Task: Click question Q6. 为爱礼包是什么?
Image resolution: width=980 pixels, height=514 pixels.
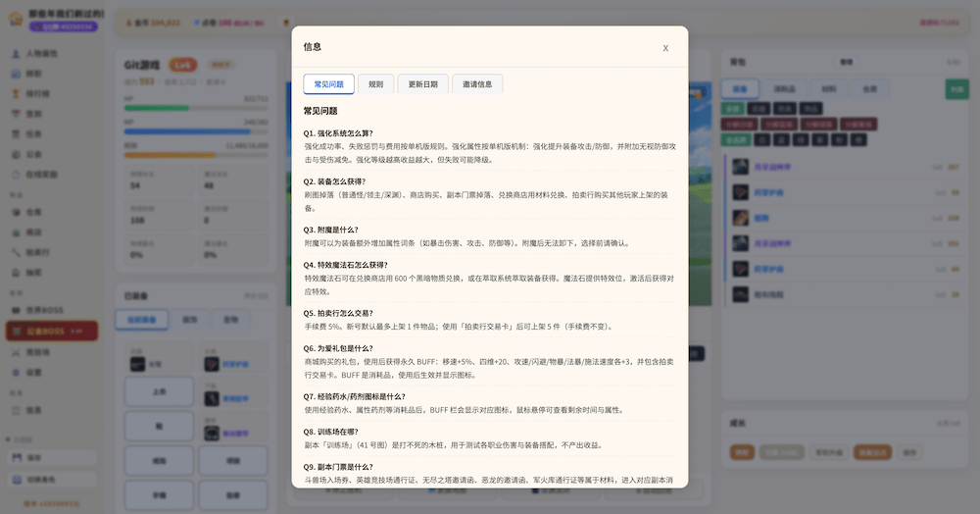Action: point(338,348)
